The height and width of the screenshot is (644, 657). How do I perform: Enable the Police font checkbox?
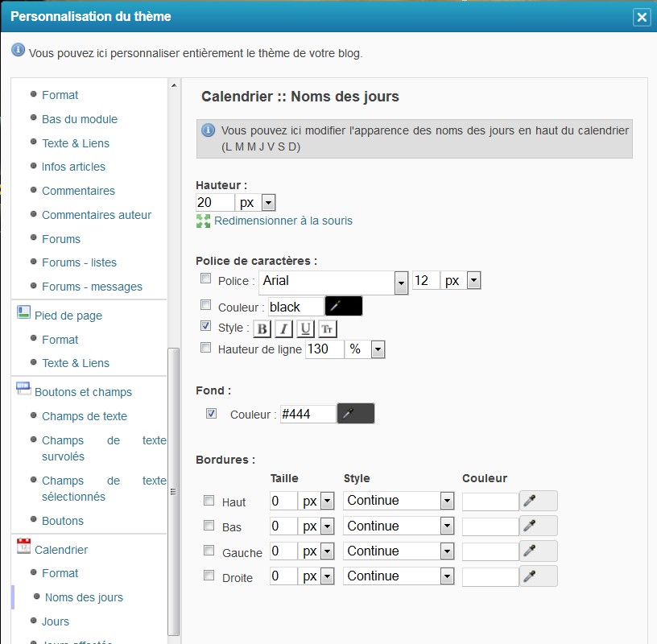pos(206,279)
